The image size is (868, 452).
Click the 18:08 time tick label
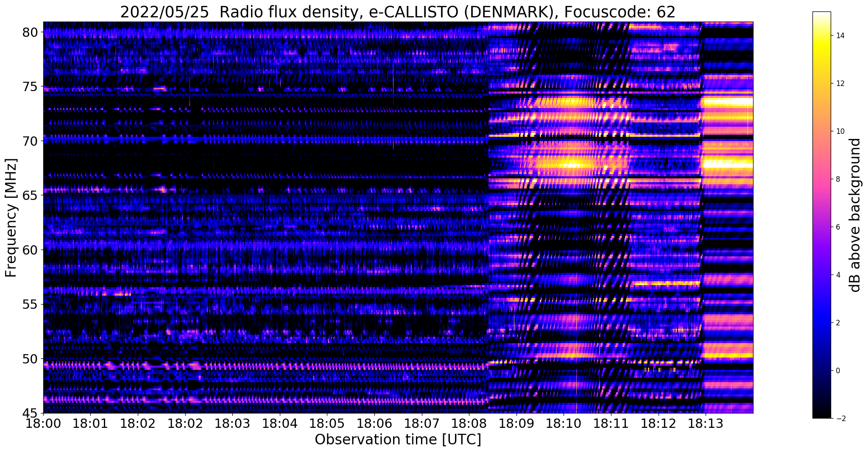pos(469,423)
